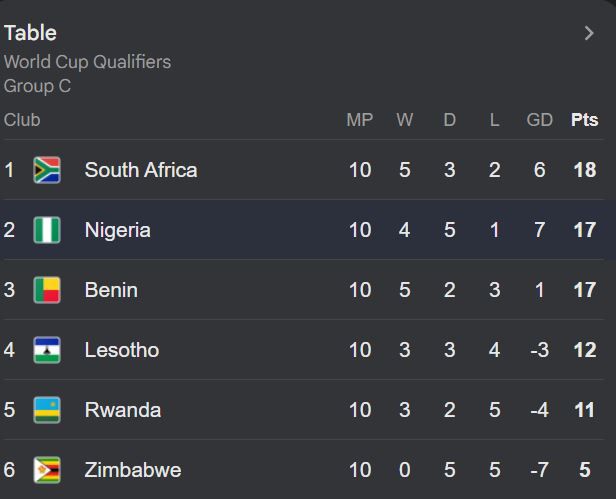Click the South Africa flag icon
This screenshot has height=499, width=616.
47,170
